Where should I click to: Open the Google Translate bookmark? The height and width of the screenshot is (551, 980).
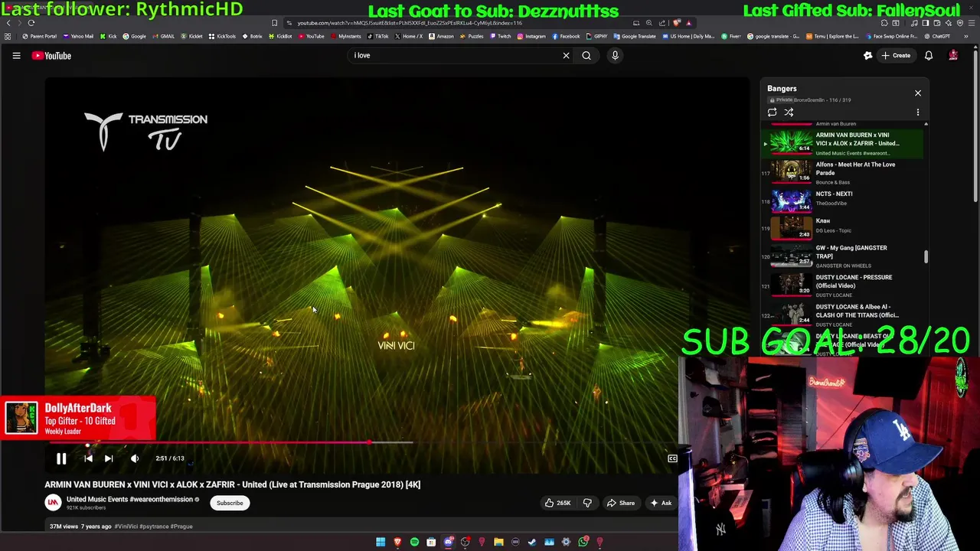[x=635, y=36]
